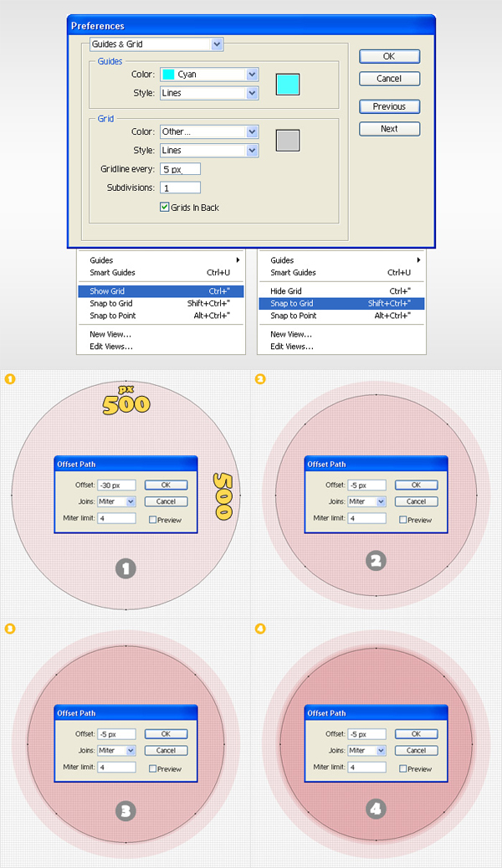Viewport: 502px width, 868px height.
Task: Click Miter limit field in step 2 dialog
Action: pos(367,518)
